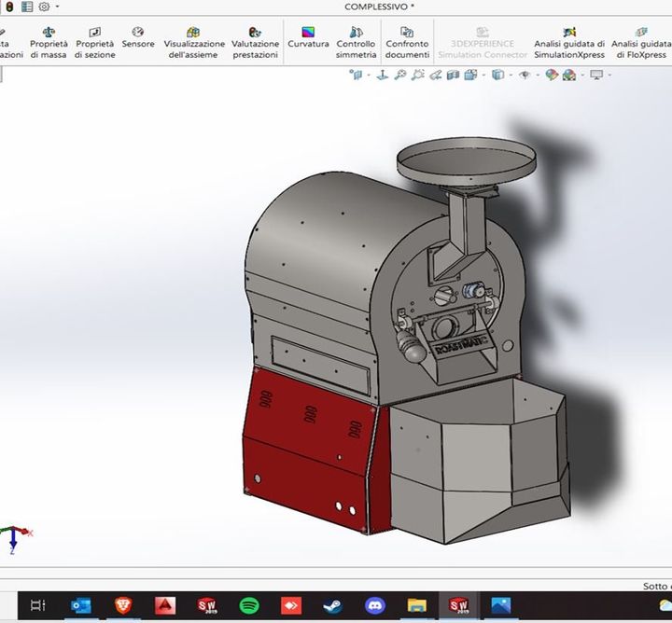Start Analisi guidata di FloXpress
Image resolution: width=672 pixels, height=623 pixels.
pyautogui.click(x=641, y=43)
